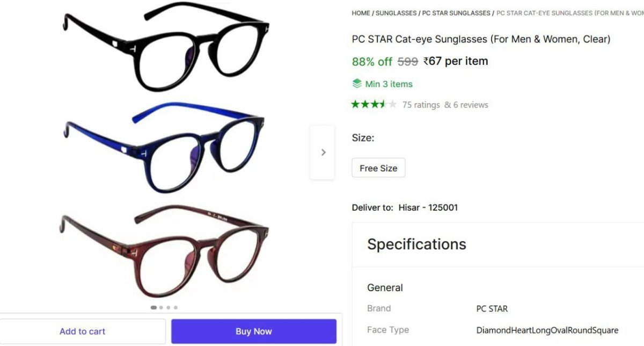Open the HOME breadcrumb link

click(x=361, y=13)
